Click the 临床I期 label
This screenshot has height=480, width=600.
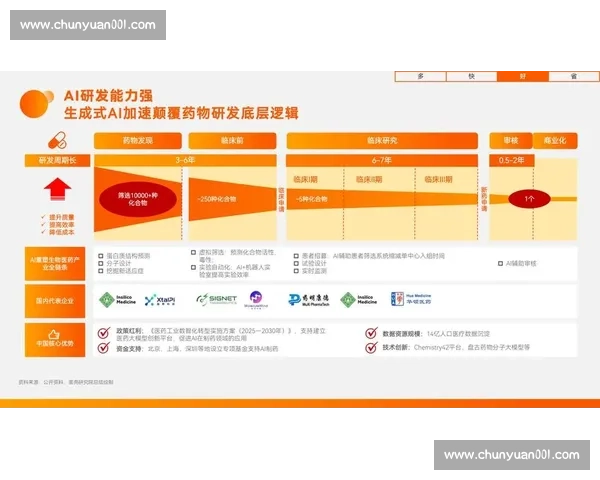coord(305,180)
